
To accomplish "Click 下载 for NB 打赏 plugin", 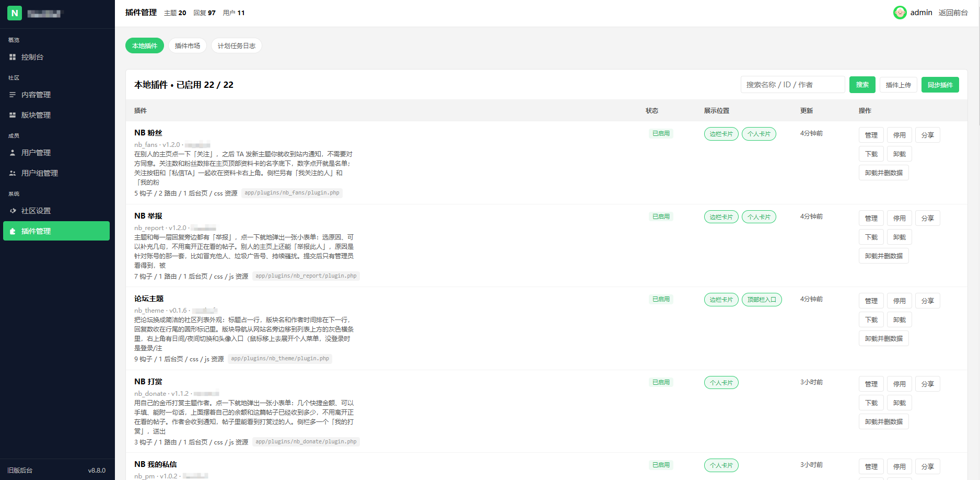I will [x=871, y=403].
